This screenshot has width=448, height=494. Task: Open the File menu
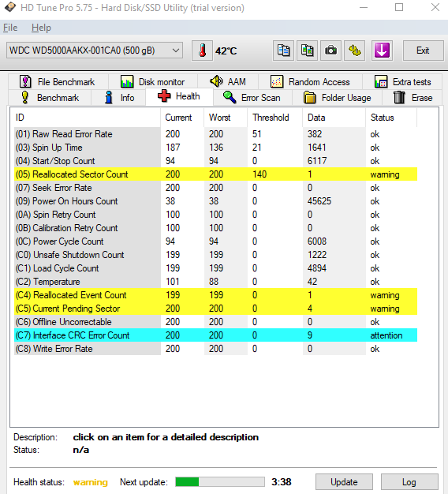10,28
